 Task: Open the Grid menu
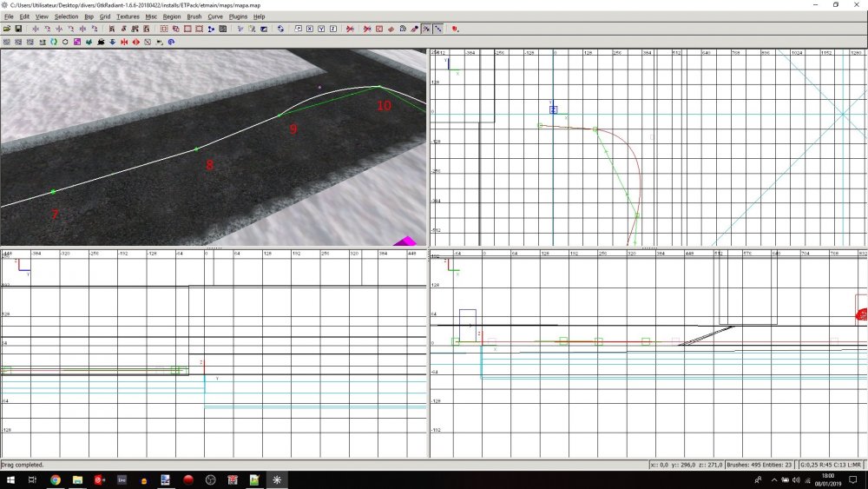[x=105, y=17]
